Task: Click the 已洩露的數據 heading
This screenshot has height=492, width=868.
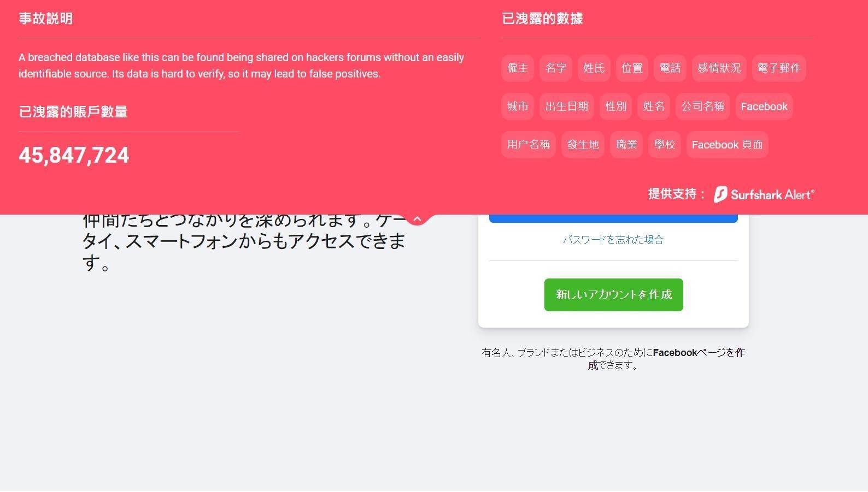Action: coord(542,19)
